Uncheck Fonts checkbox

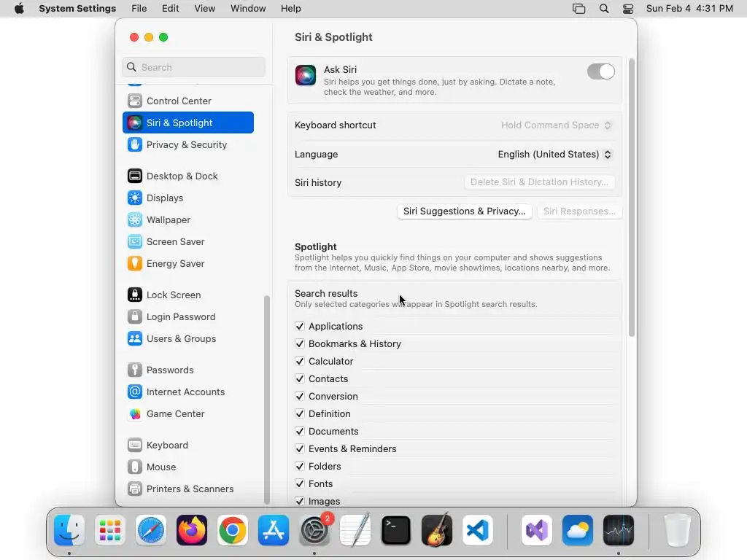[x=300, y=483]
